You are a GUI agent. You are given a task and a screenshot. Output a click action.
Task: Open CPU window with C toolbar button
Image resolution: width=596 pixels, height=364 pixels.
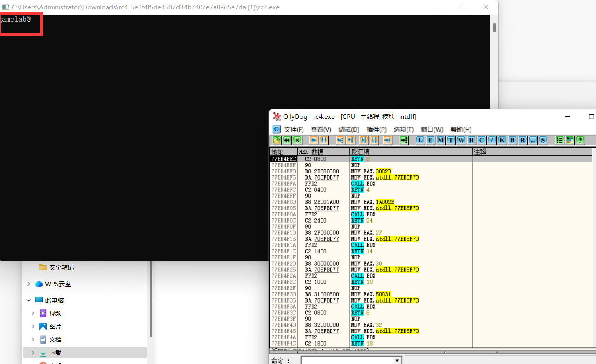tap(482, 140)
